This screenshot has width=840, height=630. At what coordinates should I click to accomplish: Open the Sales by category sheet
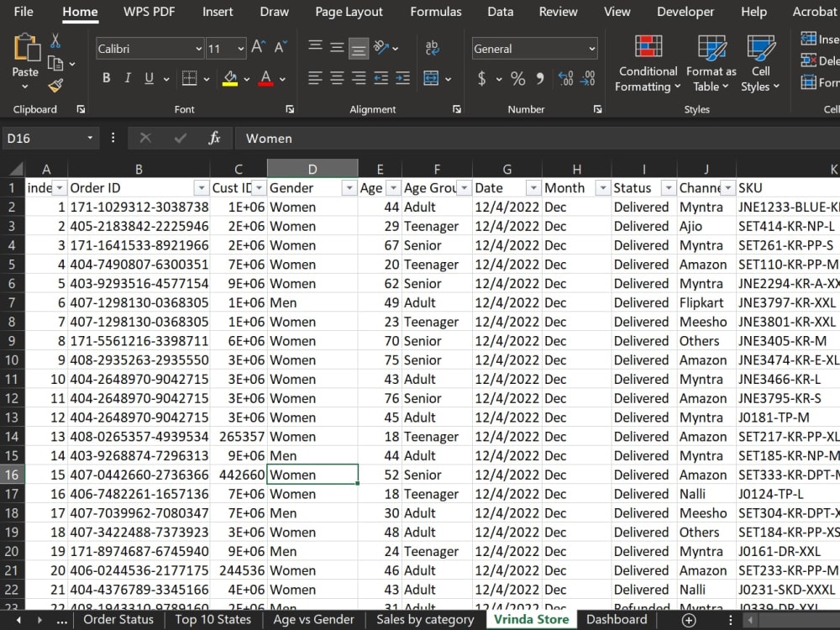point(425,619)
